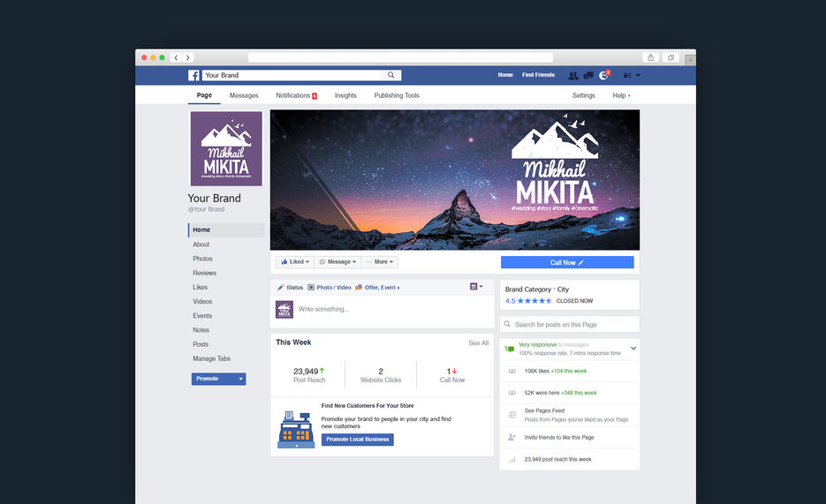Open page Settings
The width and height of the screenshot is (826, 504).
click(583, 95)
